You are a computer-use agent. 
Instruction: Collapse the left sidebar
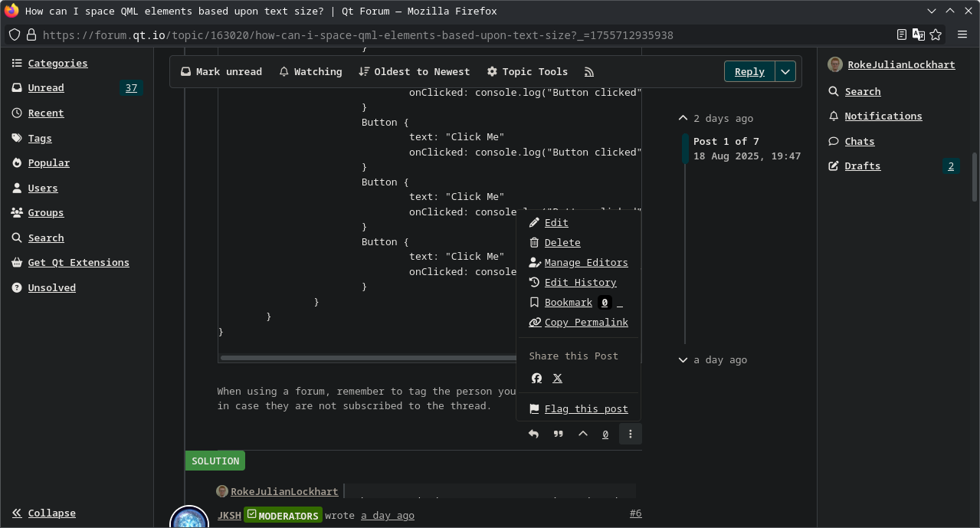click(x=44, y=513)
